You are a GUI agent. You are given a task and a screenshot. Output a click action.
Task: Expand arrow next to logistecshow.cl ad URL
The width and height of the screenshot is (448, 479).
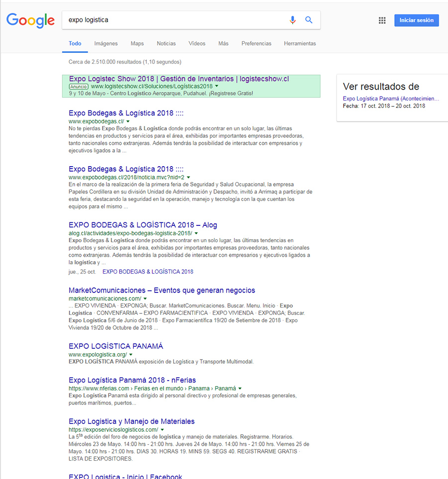click(217, 87)
